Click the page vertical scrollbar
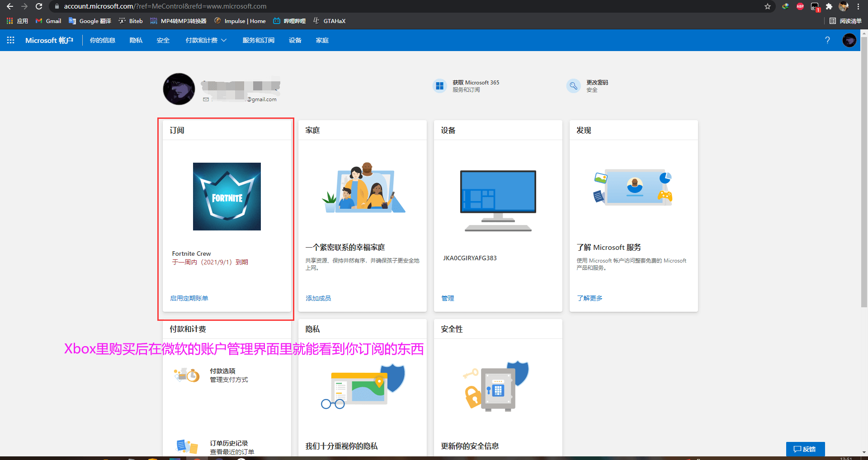Image resolution: width=868 pixels, height=460 pixels. pos(864,172)
